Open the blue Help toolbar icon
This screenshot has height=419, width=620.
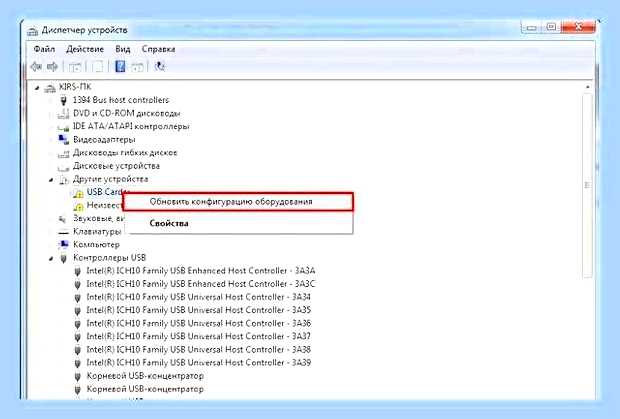tap(120, 66)
